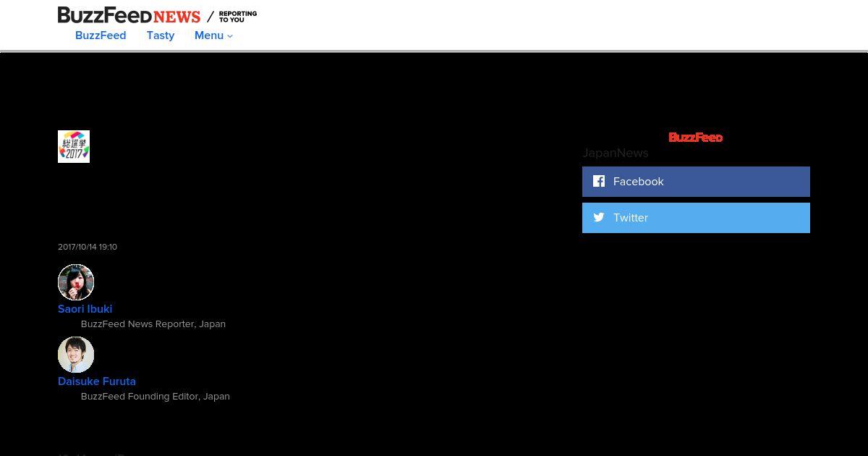
Task: Click the Facebook f icon
Action: coord(599,181)
